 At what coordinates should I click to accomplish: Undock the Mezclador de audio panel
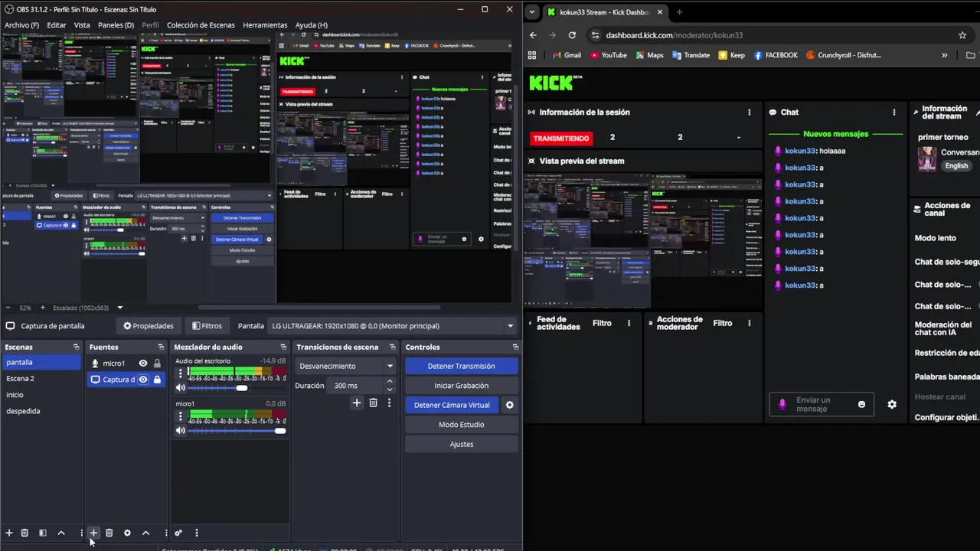pos(283,347)
